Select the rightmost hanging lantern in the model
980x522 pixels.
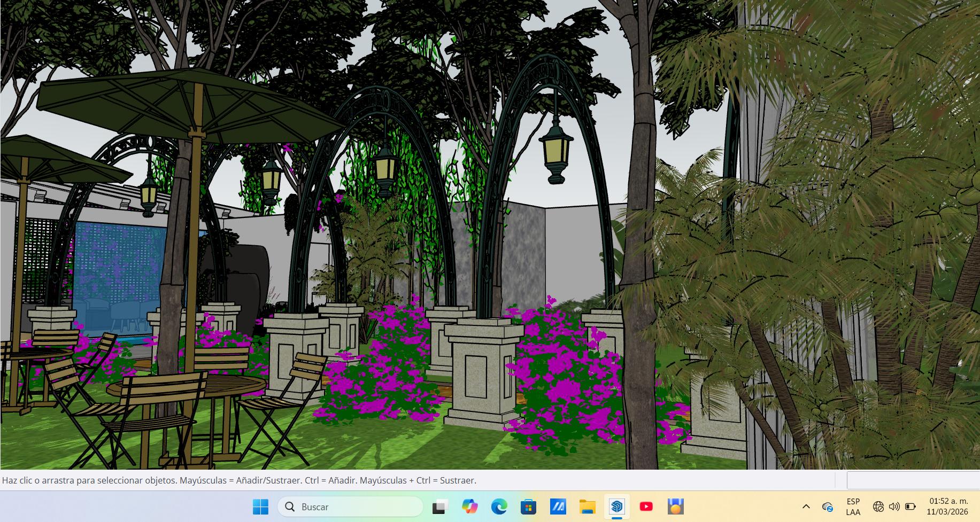556,151
